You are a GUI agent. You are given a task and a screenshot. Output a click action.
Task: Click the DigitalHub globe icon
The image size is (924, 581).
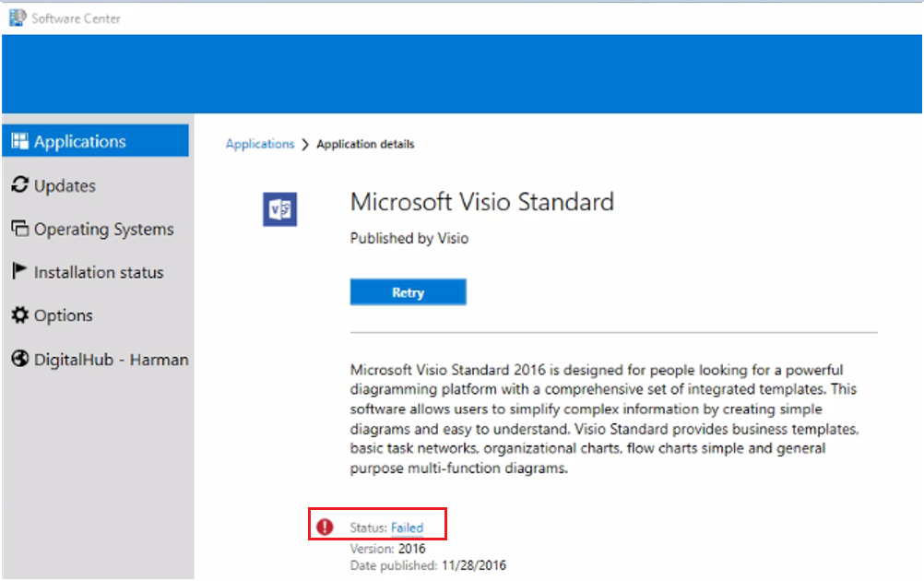[x=19, y=359]
